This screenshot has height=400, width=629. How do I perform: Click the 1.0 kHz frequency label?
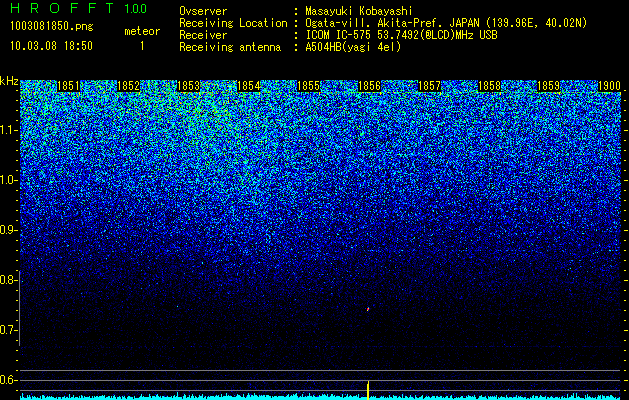pos(8,180)
